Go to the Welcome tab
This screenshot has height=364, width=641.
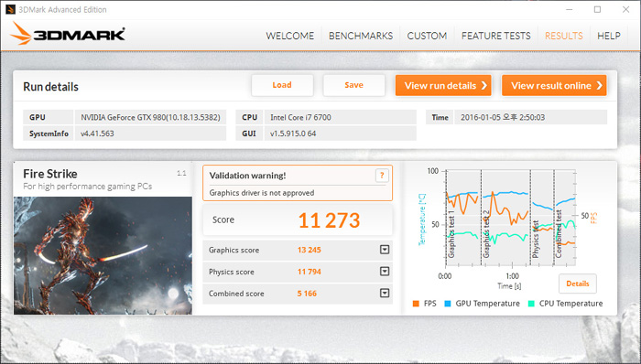290,36
